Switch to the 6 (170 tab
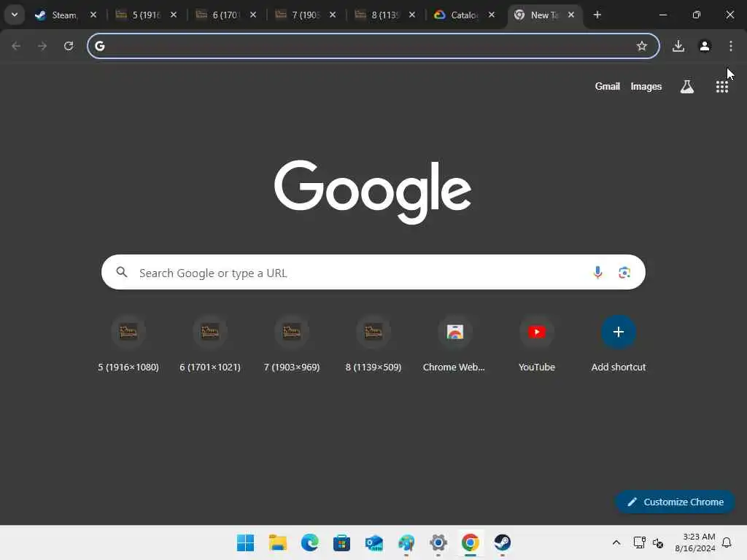 pyautogui.click(x=226, y=15)
